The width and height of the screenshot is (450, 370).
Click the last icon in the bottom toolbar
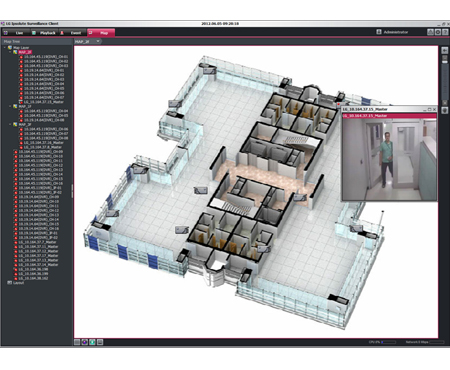tap(100, 342)
